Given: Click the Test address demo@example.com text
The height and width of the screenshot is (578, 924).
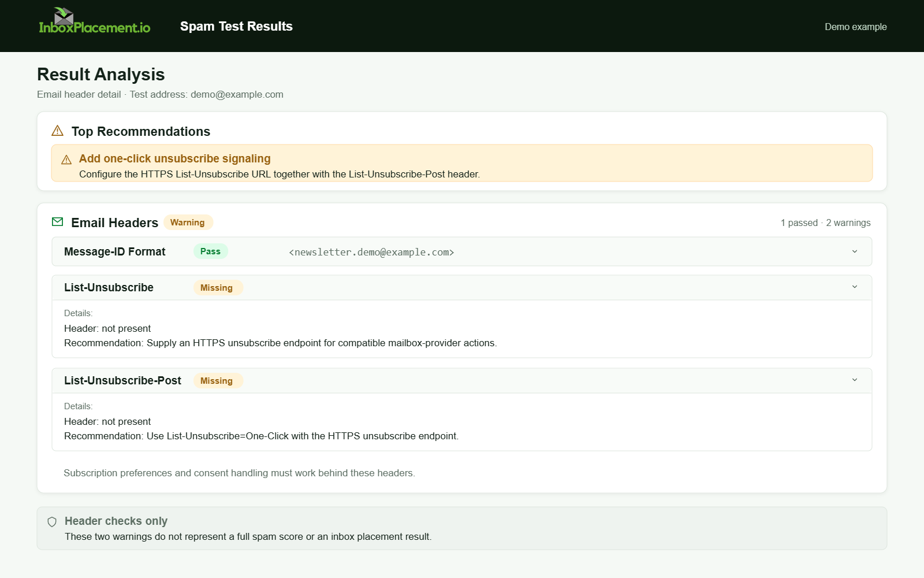Looking at the screenshot, I should coord(206,94).
